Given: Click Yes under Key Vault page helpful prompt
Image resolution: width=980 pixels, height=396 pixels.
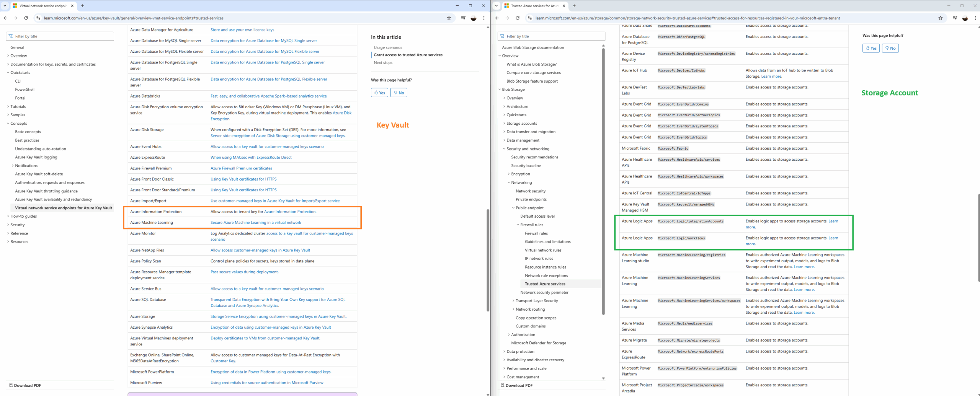Looking at the screenshot, I should point(379,93).
